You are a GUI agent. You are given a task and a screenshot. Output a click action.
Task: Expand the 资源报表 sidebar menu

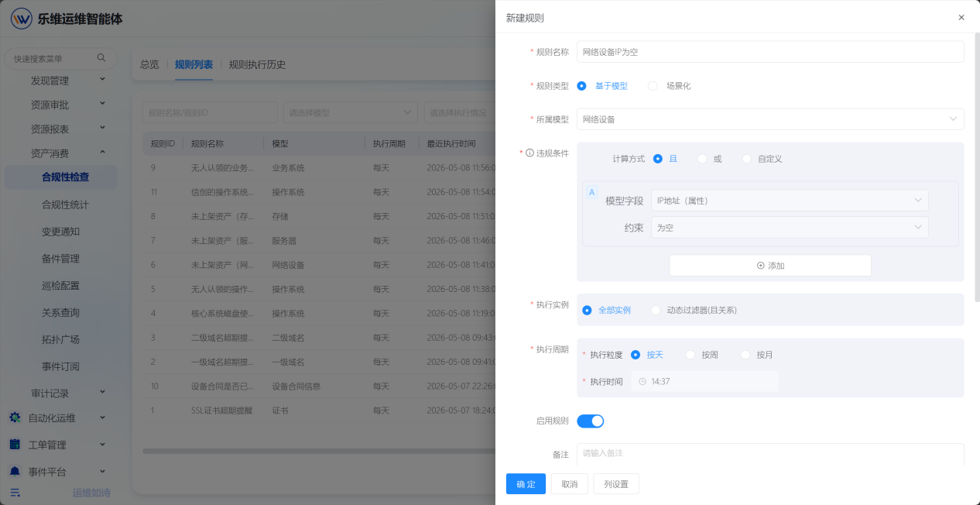tap(102, 129)
